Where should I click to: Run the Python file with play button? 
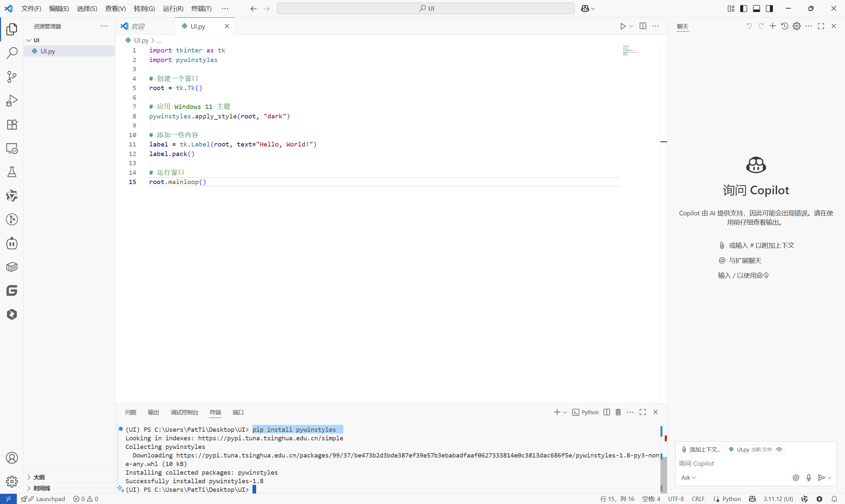pyautogui.click(x=623, y=26)
